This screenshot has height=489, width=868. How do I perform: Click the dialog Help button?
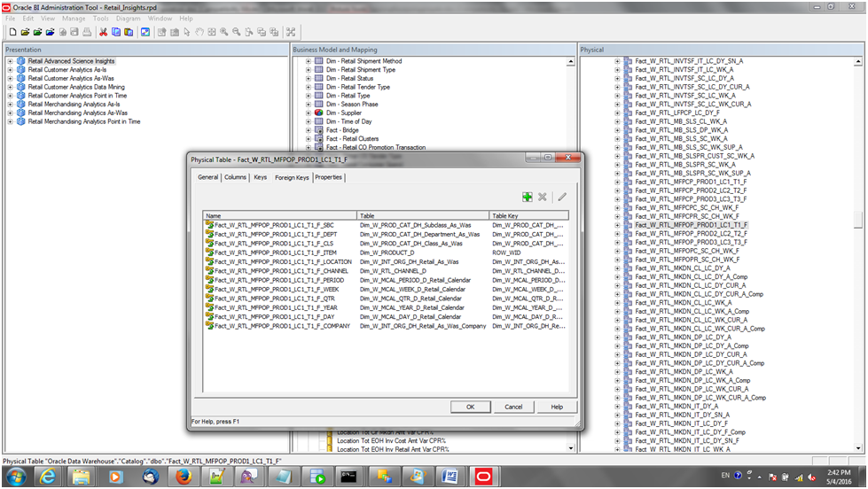(557, 407)
